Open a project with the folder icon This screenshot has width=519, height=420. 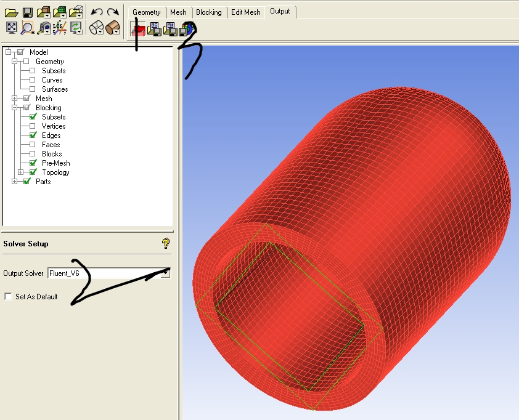pyautogui.click(x=12, y=12)
